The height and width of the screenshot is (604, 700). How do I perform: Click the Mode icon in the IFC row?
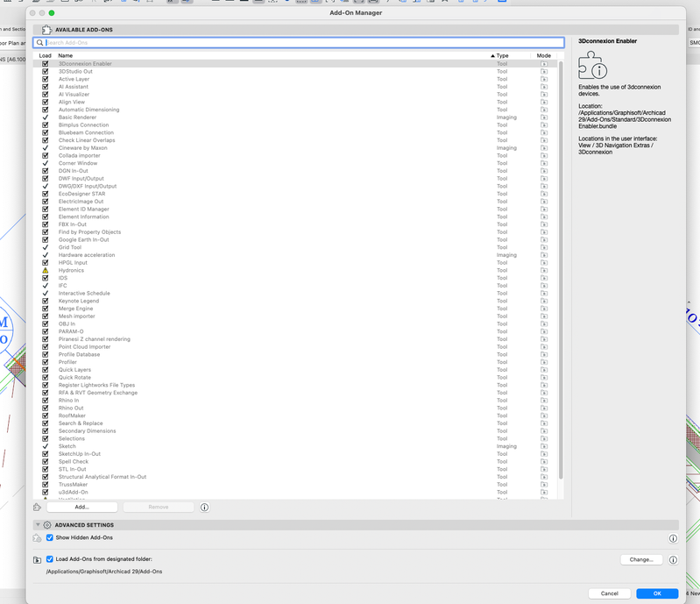(x=544, y=286)
